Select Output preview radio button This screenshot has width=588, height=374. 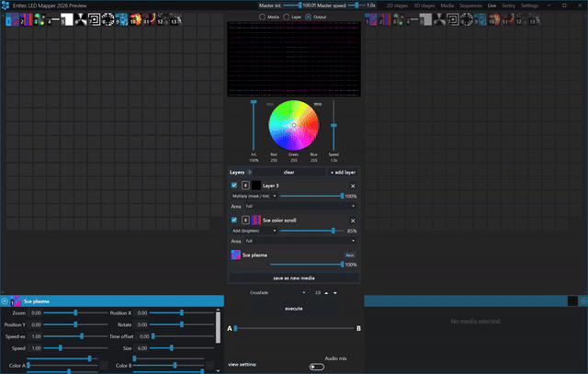(309, 17)
